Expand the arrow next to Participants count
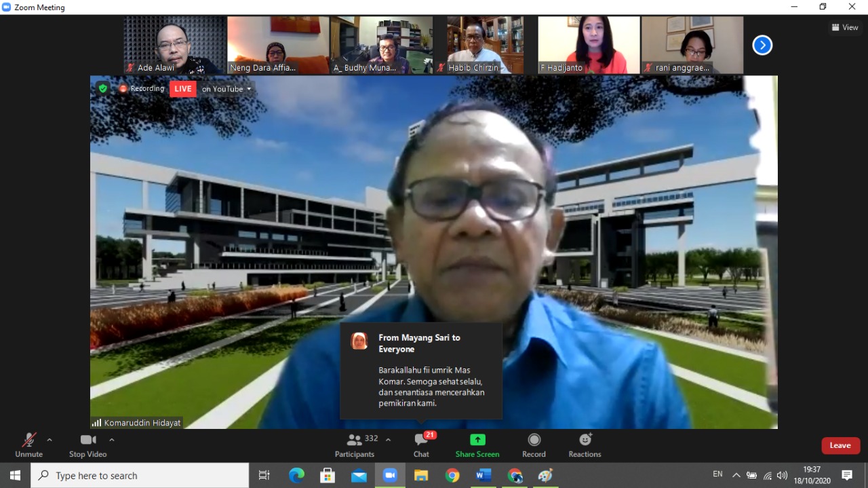The width and height of the screenshot is (868, 488). pyautogui.click(x=388, y=440)
